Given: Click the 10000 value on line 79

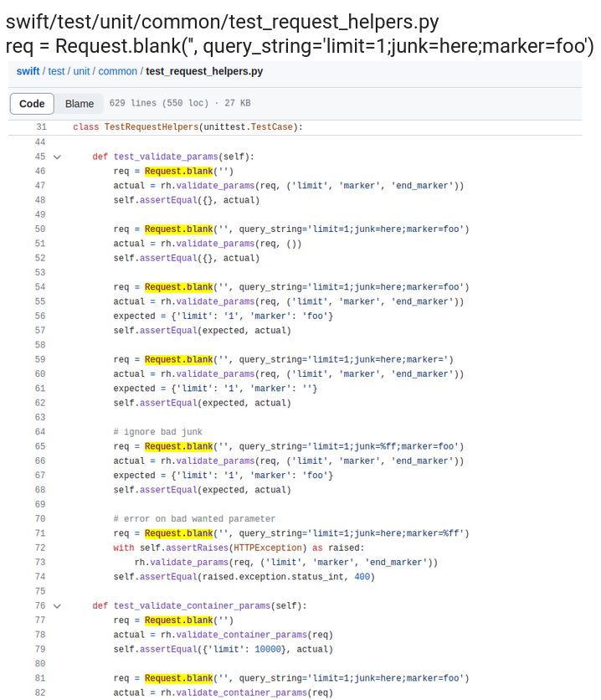Looking at the screenshot, I should [268, 649].
